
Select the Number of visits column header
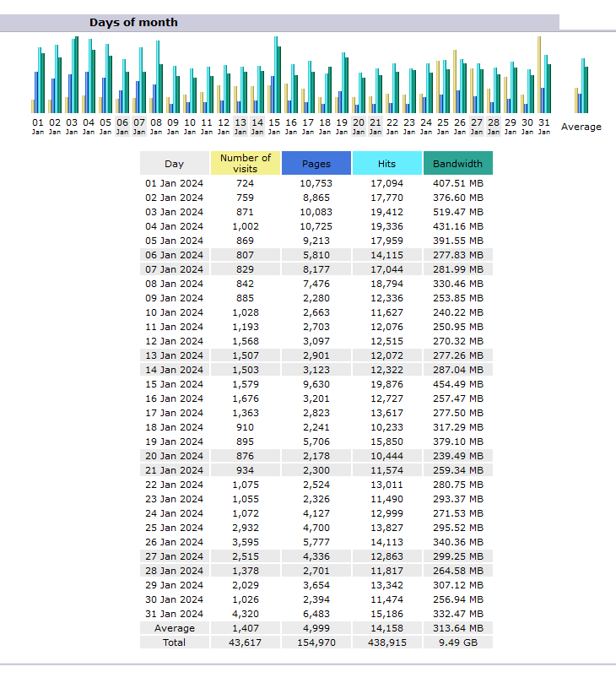[x=246, y=163]
